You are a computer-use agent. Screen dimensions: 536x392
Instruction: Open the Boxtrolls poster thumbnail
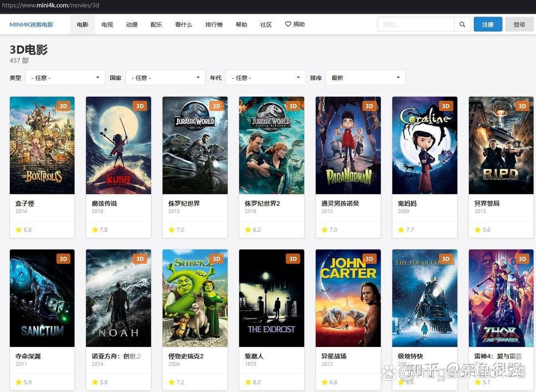coord(42,145)
